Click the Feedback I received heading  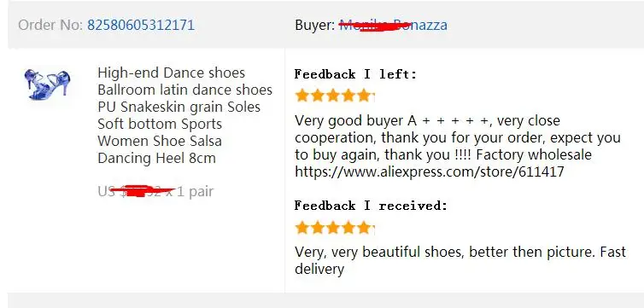371,206
